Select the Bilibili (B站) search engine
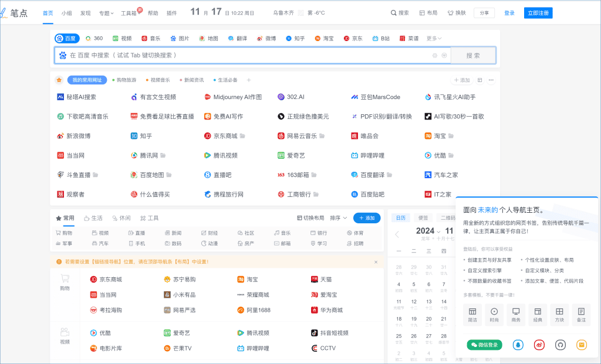This screenshot has height=364, width=601. [381, 39]
